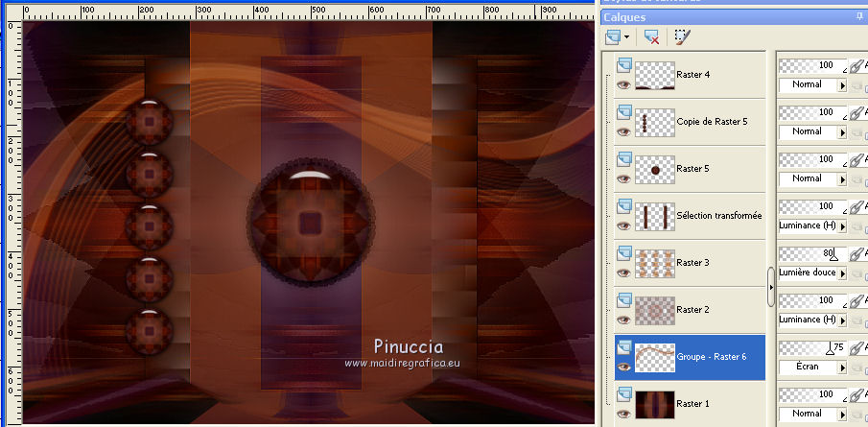This screenshot has height=427, width=868.
Task: Select the Raster 5 layer name
Action: click(694, 168)
